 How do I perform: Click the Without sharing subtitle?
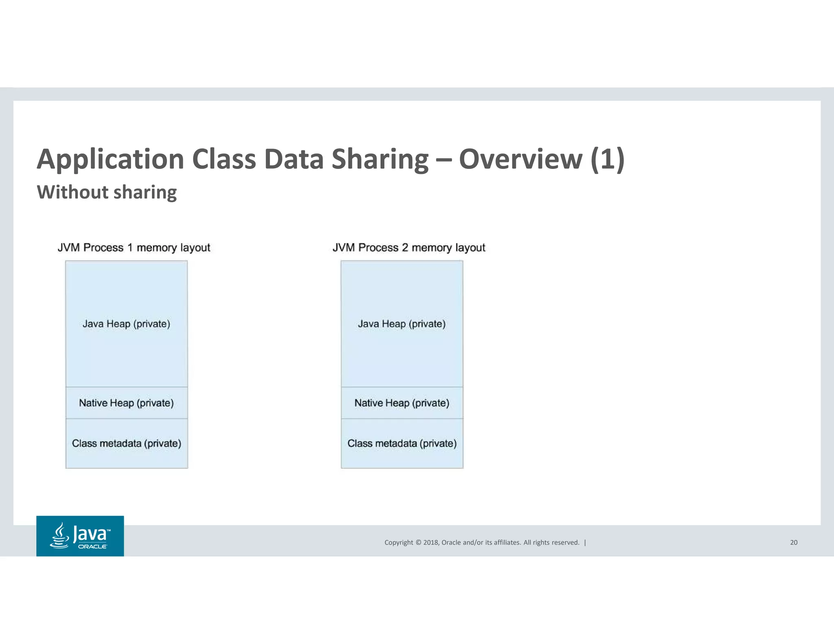tap(107, 192)
